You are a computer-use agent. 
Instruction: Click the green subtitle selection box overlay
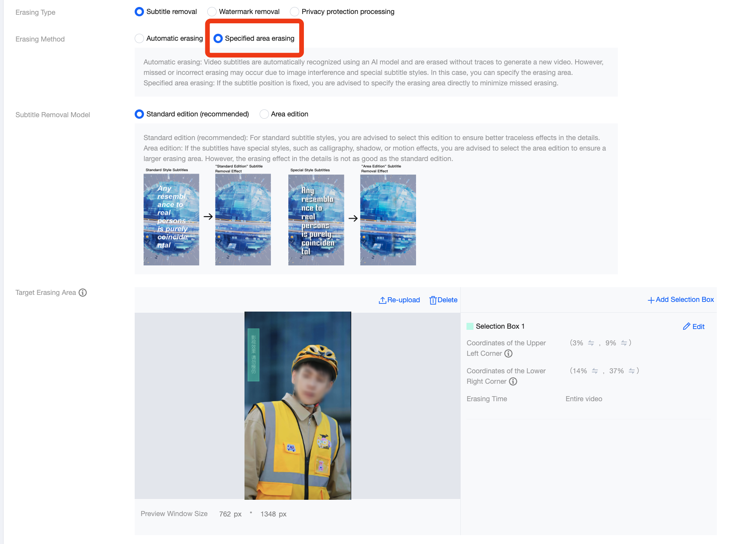tap(253, 355)
